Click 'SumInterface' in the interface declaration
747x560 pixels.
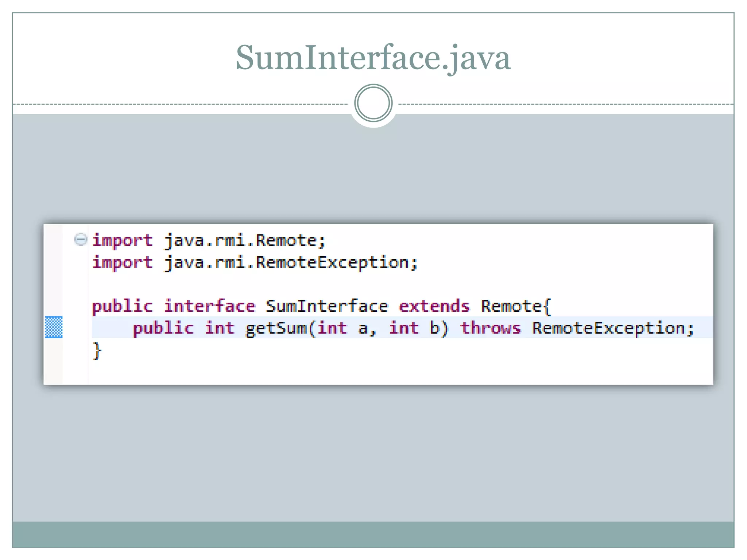pos(327,306)
